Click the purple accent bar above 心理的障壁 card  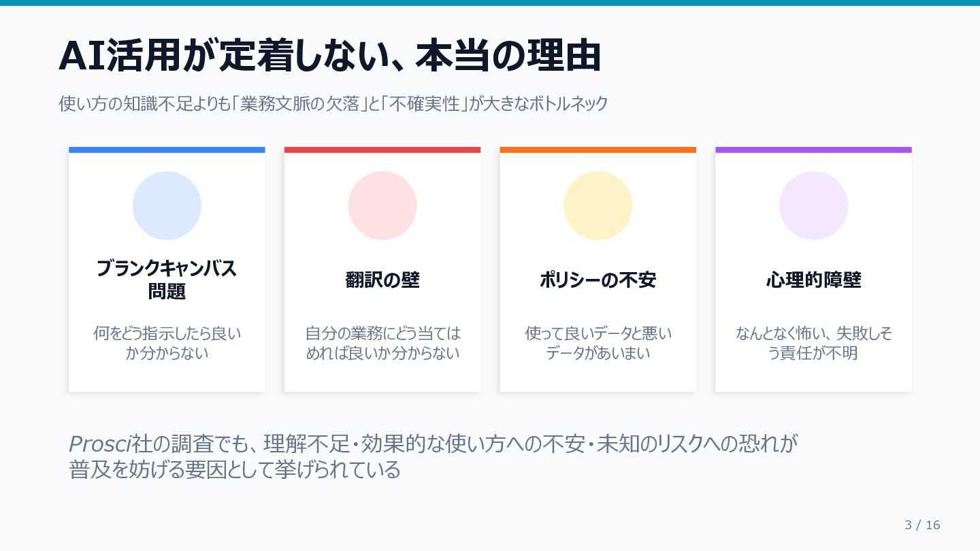click(813, 150)
